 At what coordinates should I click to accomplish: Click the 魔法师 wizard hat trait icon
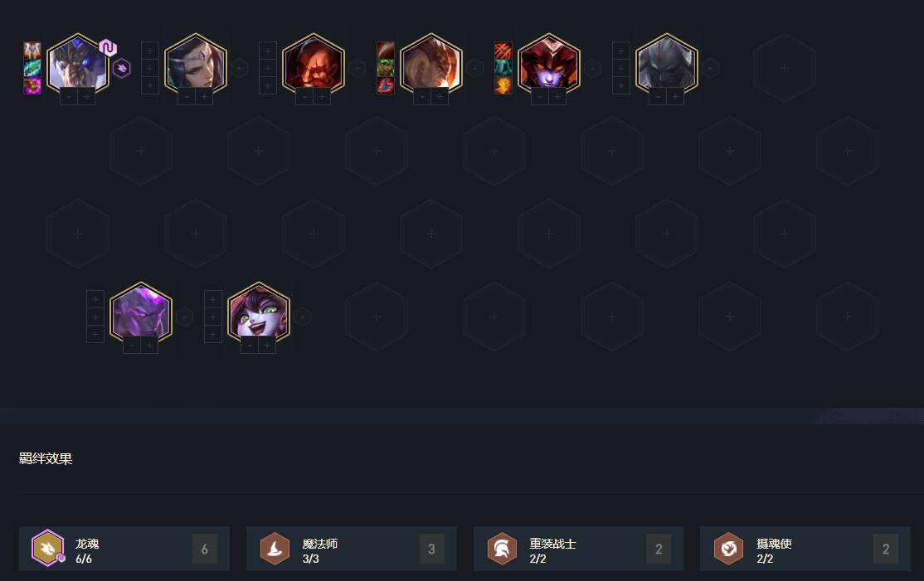point(275,549)
